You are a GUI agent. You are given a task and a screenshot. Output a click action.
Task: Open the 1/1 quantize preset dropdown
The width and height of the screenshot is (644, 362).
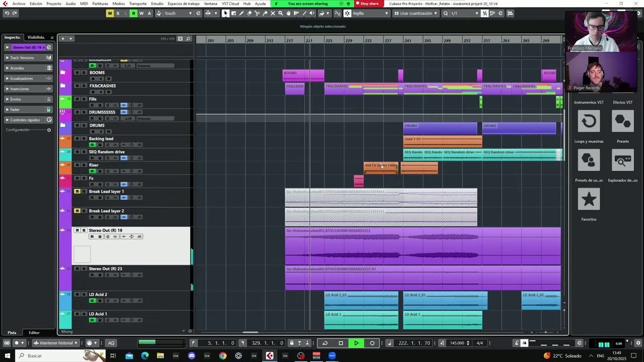click(x=464, y=13)
